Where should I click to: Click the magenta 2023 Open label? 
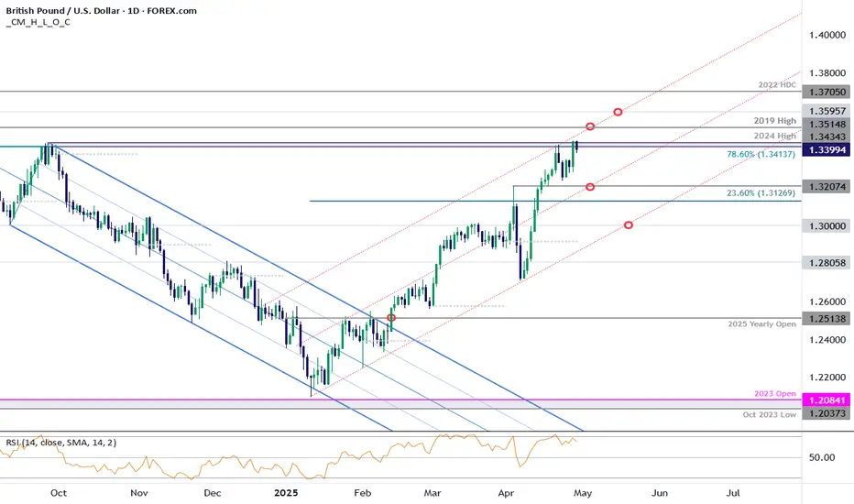pos(775,393)
